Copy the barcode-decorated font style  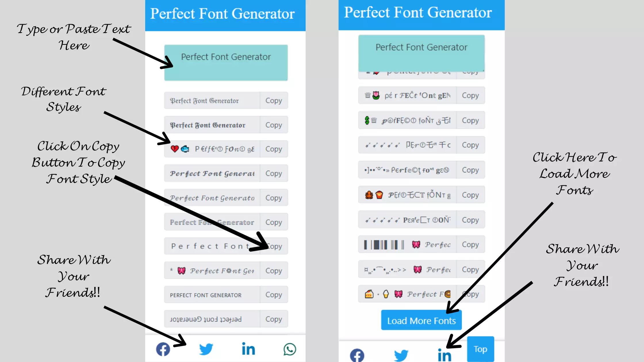(470, 244)
